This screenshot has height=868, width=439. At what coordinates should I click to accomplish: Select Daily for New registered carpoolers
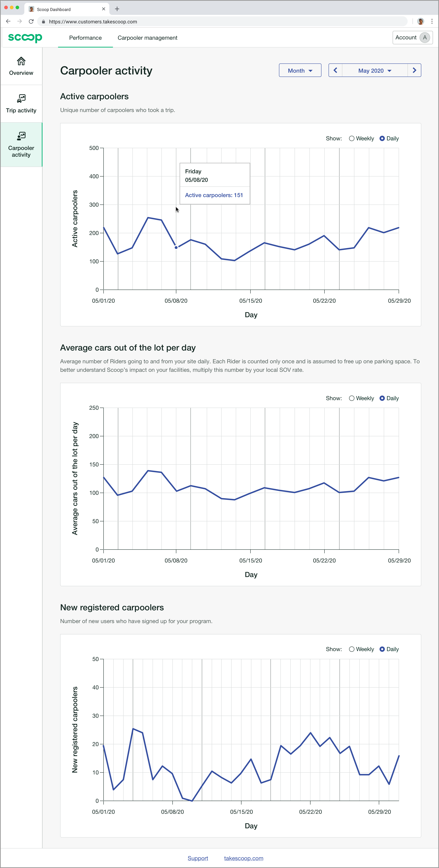pyautogui.click(x=382, y=649)
